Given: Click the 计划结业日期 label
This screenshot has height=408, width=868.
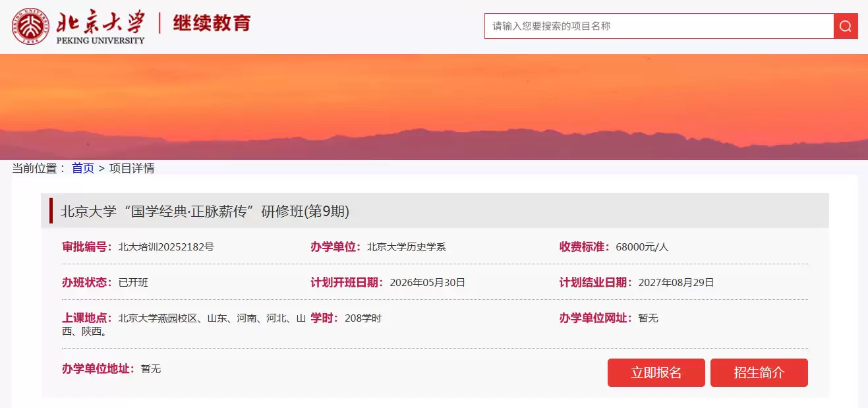Looking at the screenshot, I should pos(596,283).
